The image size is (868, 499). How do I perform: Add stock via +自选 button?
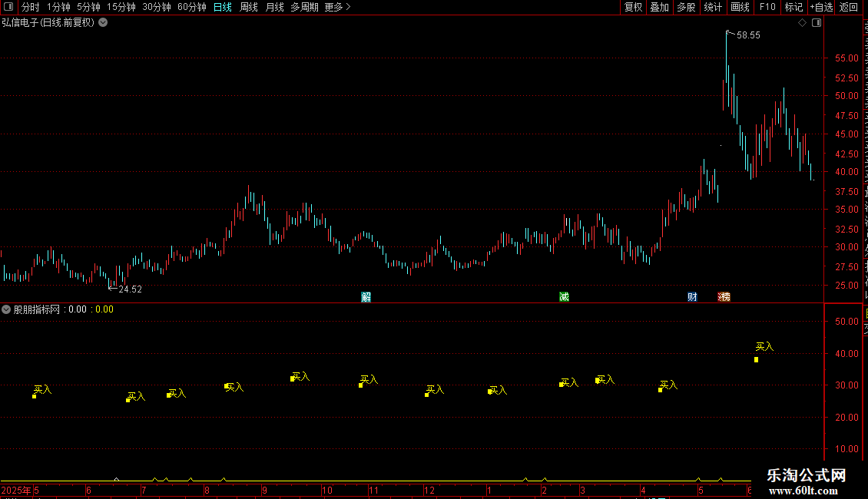tap(821, 7)
